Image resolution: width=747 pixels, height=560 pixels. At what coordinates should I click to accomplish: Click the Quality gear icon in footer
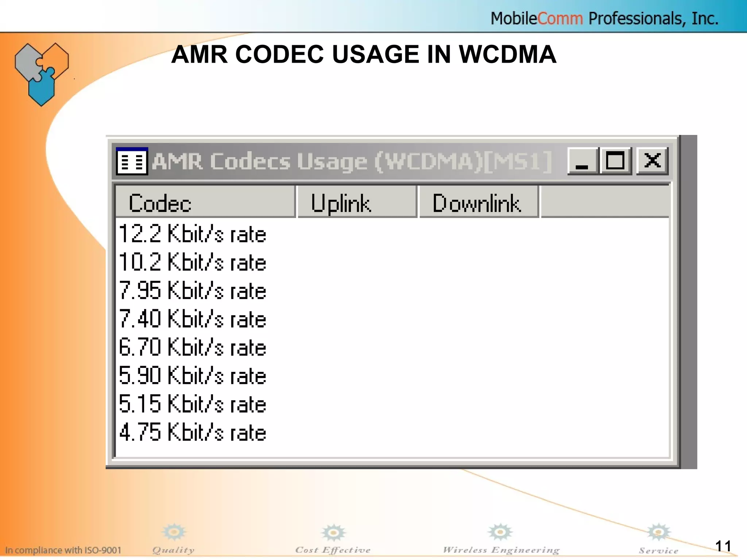point(174,532)
